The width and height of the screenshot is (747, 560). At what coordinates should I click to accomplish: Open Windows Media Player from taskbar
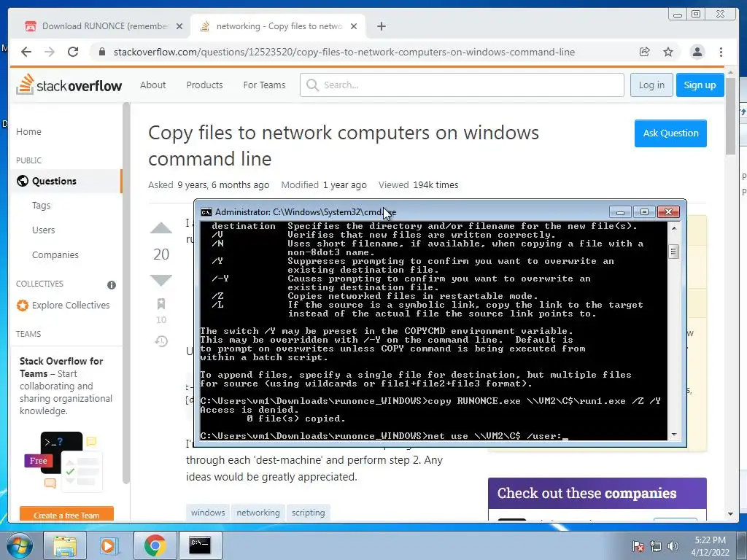pos(109,545)
